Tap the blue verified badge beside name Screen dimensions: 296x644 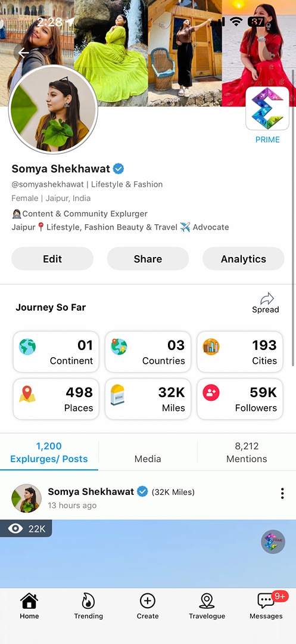pos(119,168)
